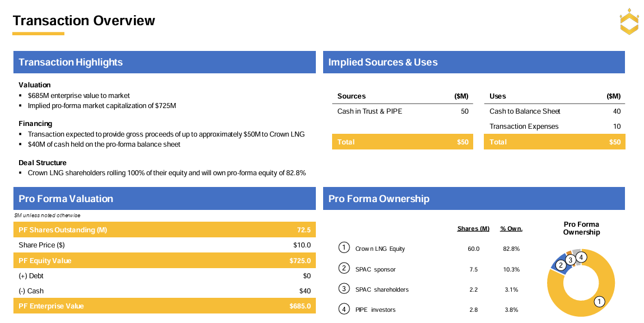The image size is (644, 323).
Task: Click the Crown LNG shareholders rolling bullet
Action: (x=167, y=173)
